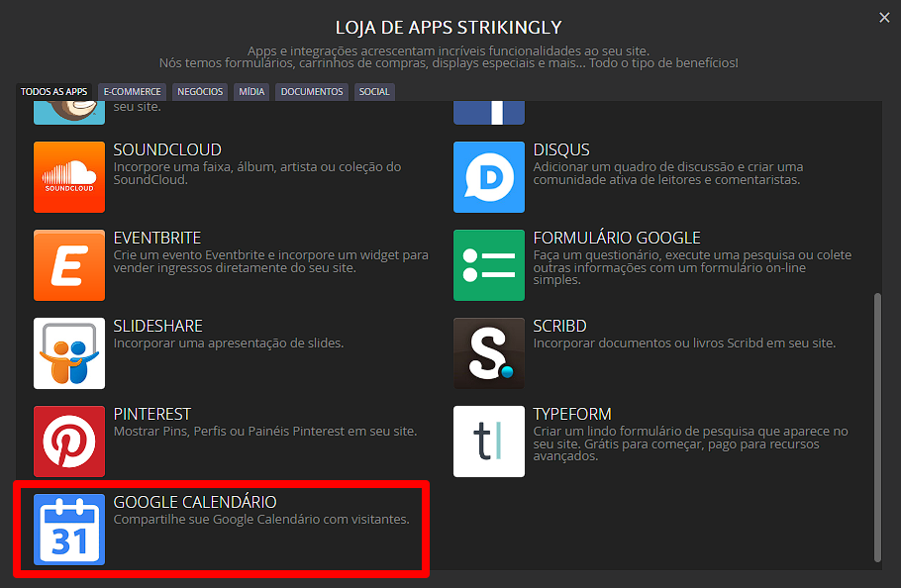Viewport: 901px width, 588px height.
Task: Open the Disqus app icon
Action: pyautogui.click(x=489, y=177)
